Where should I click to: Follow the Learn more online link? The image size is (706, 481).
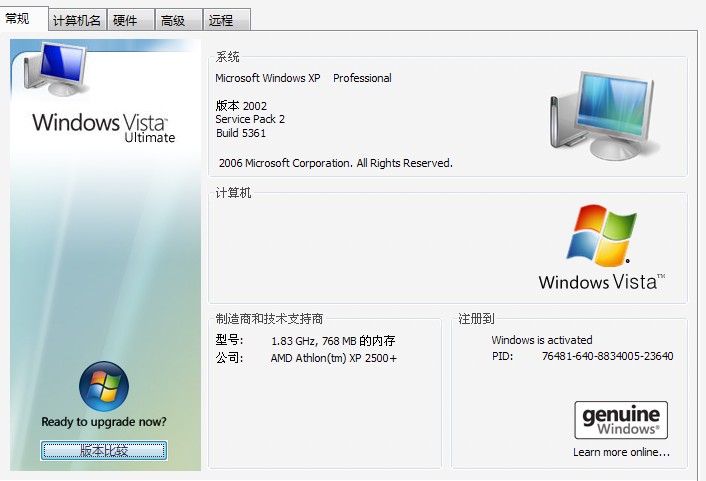[621, 452]
